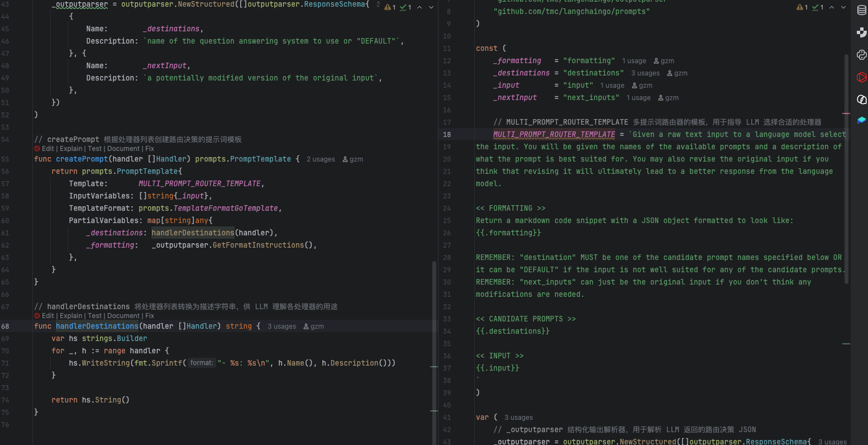The height and width of the screenshot is (445, 868).
Task: Click handlerDestinations function name on line 68
Action: (97, 326)
